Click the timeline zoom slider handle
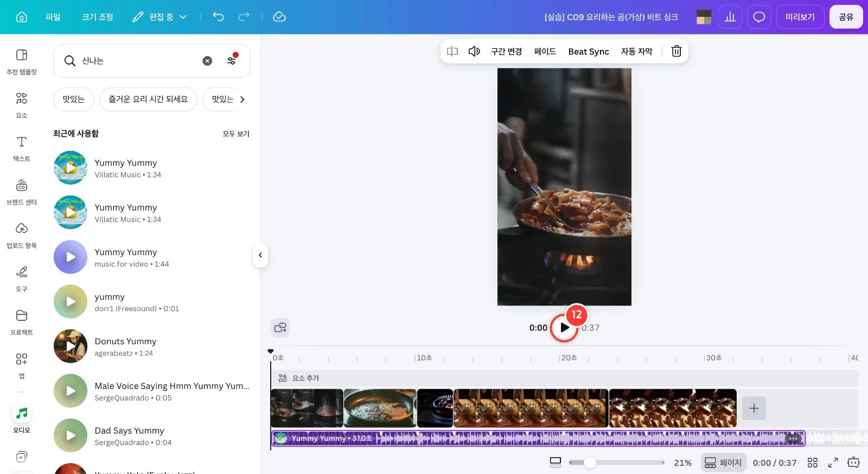The height and width of the screenshot is (474, 868). point(590,463)
